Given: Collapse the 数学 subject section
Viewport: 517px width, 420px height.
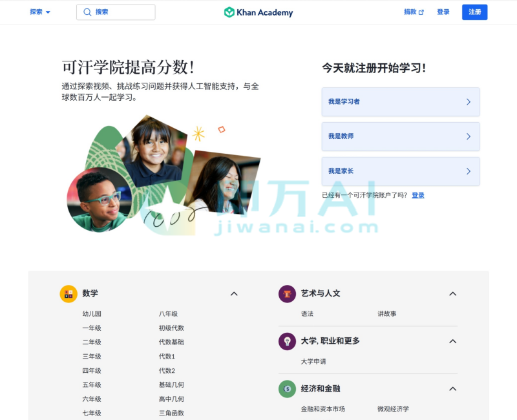Looking at the screenshot, I should [234, 293].
